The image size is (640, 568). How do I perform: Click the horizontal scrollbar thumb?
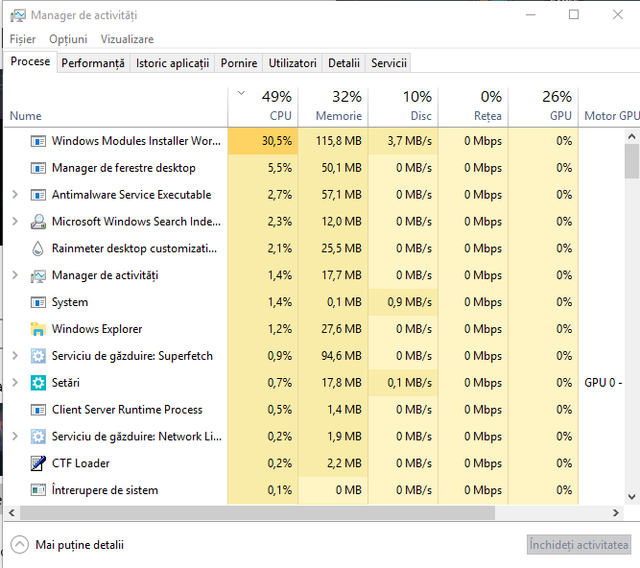click(257, 513)
